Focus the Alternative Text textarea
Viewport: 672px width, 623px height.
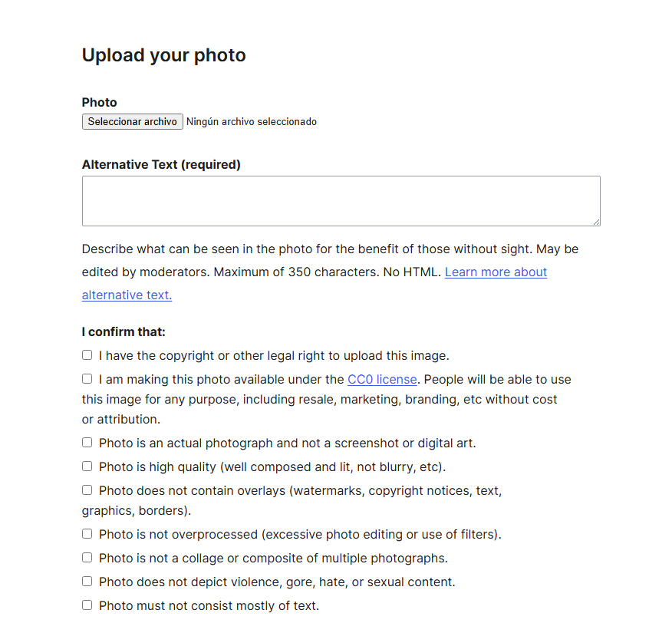pyautogui.click(x=341, y=201)
